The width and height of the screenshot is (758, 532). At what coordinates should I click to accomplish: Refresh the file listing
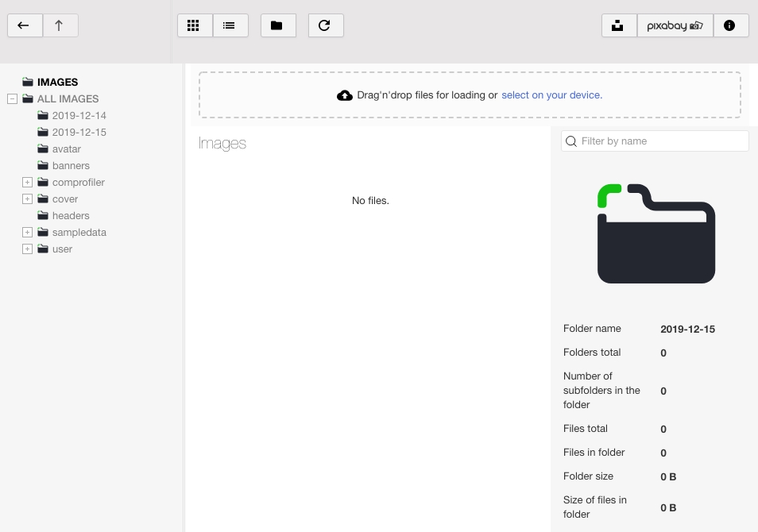[x=325, y=25]
